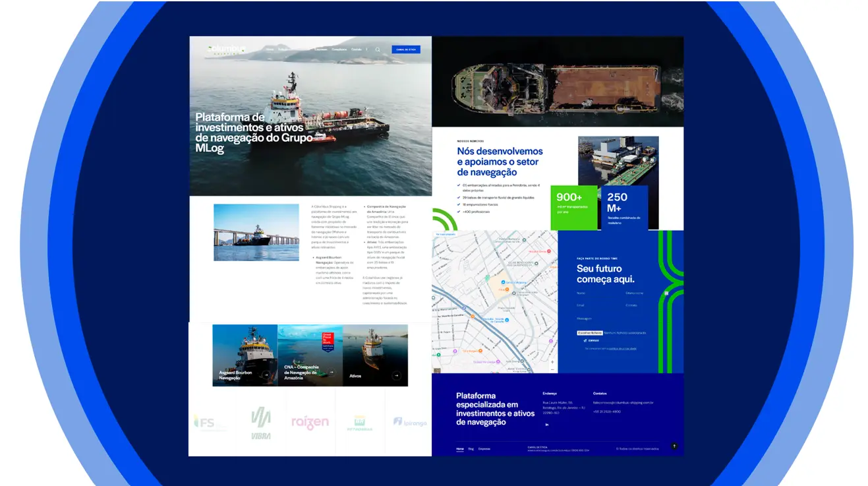Viewport: 868px width, 486px height.
Task: Open the Contato item in top navigation
Action: 357,49
